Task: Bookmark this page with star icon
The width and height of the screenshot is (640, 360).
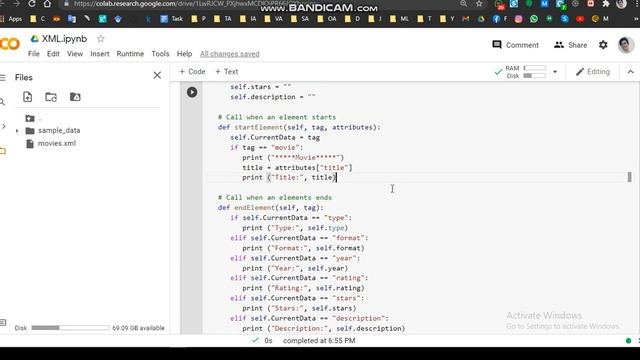Action: coord(479,4)
